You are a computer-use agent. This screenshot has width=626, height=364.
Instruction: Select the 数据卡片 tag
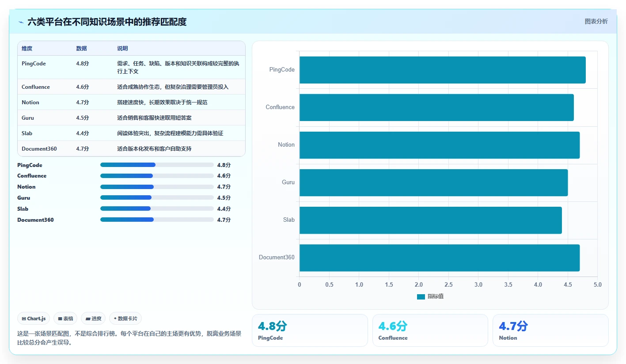pyautogui.click(x=125, y=318)
